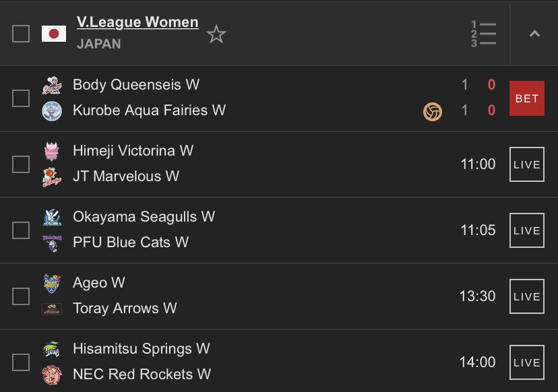Tick the V.League Women league checkbox

(21, 34)
